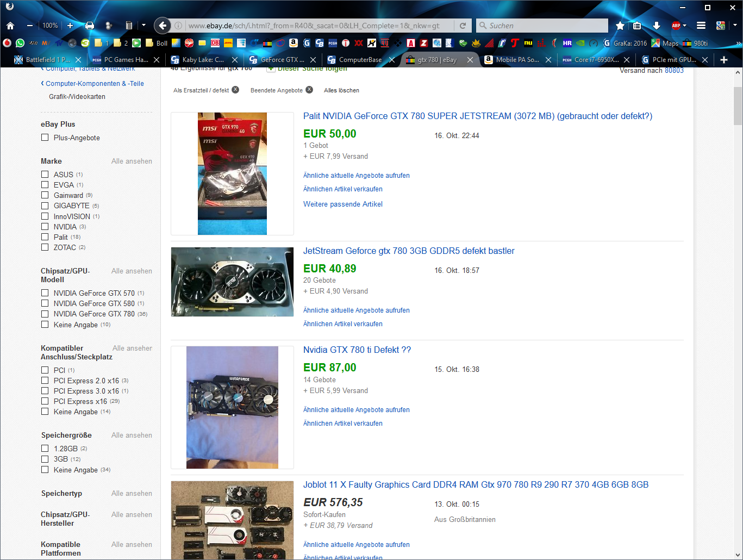Open the DHL bookmark

[x=228, y=43]
